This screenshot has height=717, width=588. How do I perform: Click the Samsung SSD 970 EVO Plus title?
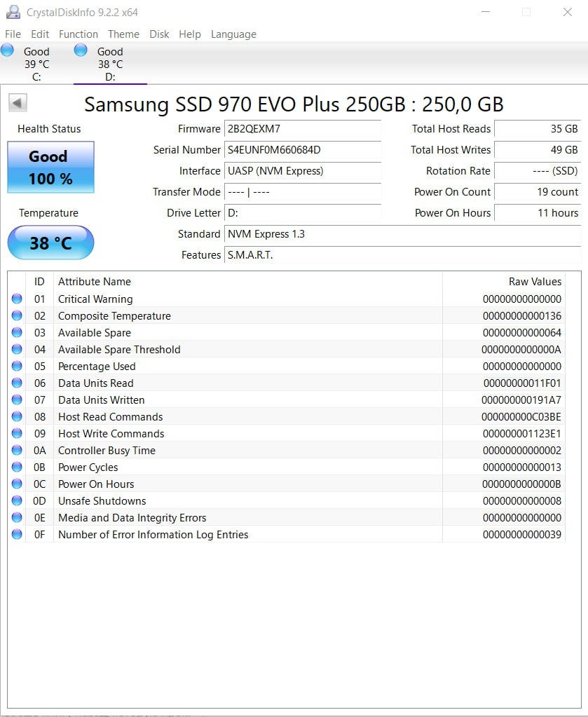294,104
